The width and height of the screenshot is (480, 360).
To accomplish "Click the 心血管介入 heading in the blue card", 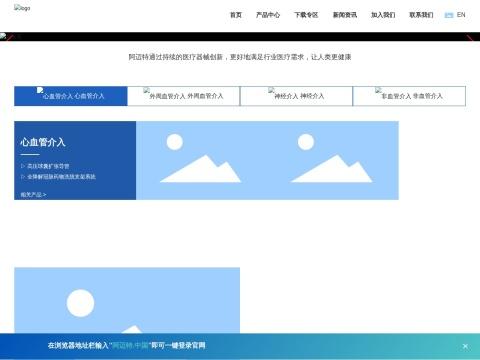I will click(43, 142).
